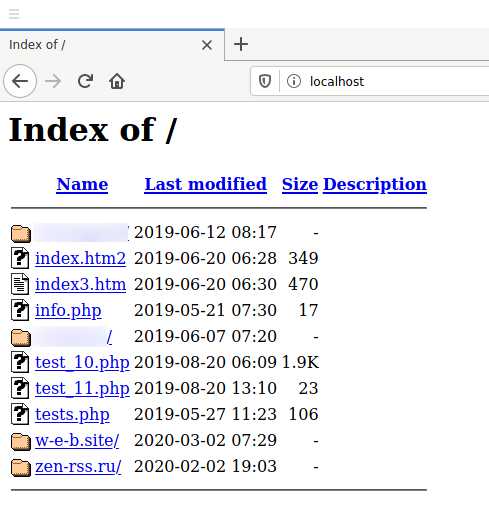The width and height of the screenshot is (489, 509).
Task: Close the 'Index of /' tab
Action: (x=207, y=45)
